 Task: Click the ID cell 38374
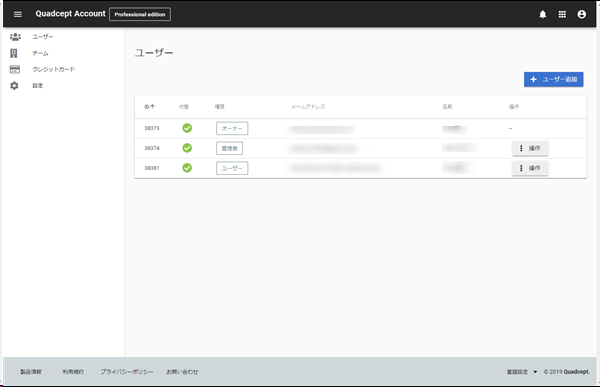[152, 148]
